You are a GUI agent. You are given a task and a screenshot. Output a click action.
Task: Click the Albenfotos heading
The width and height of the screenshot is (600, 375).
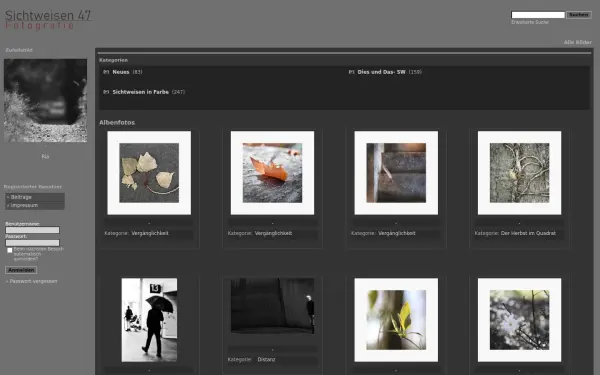click(x=117, y=122)
